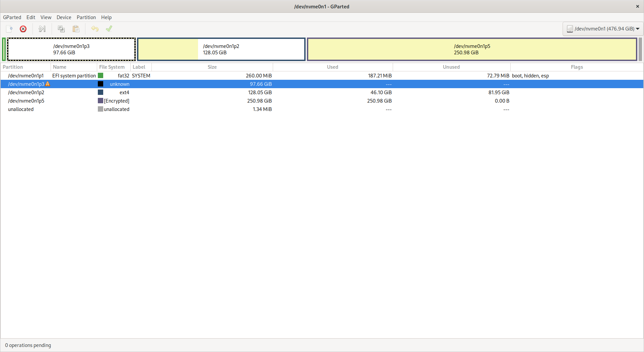Open the Device menu
This screenshot has height=352, width=644.
click(64, 17)
